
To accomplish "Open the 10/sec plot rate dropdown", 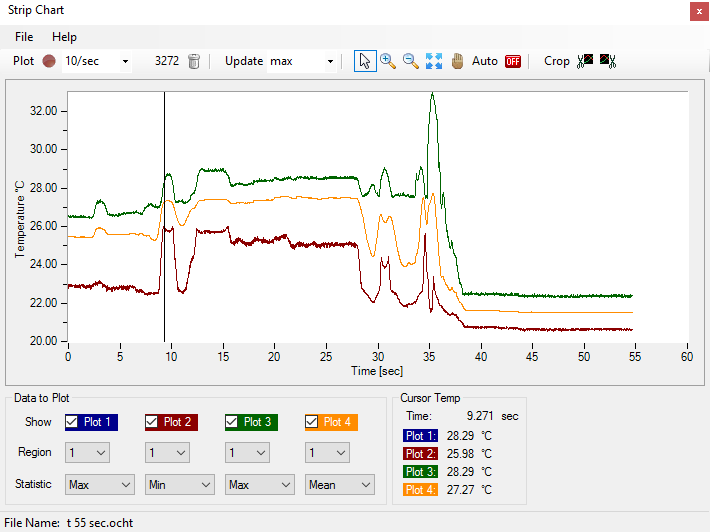I will coord(96,61).
